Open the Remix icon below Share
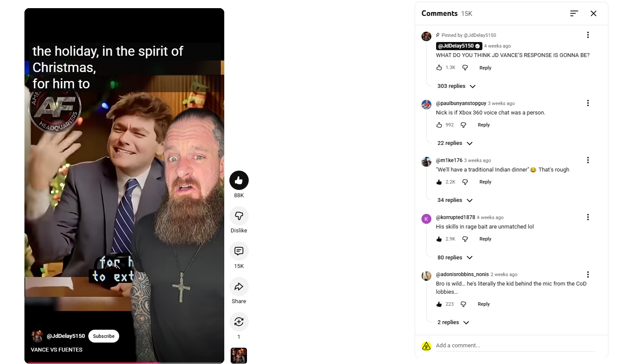632x364 pixels. (x=239, y=322)
